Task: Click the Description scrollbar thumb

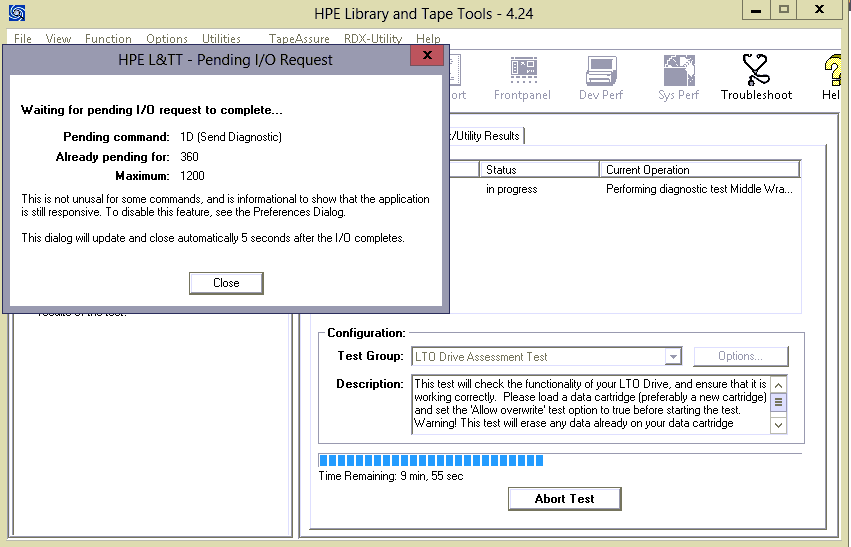Action: pyautogui.click(x=778, y=402)
